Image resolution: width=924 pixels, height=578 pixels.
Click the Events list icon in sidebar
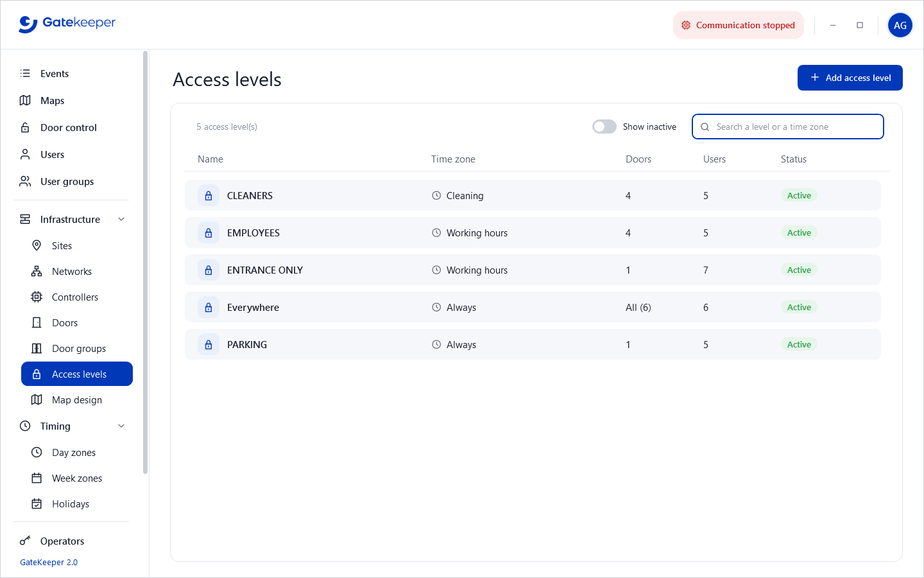(25, 73)
